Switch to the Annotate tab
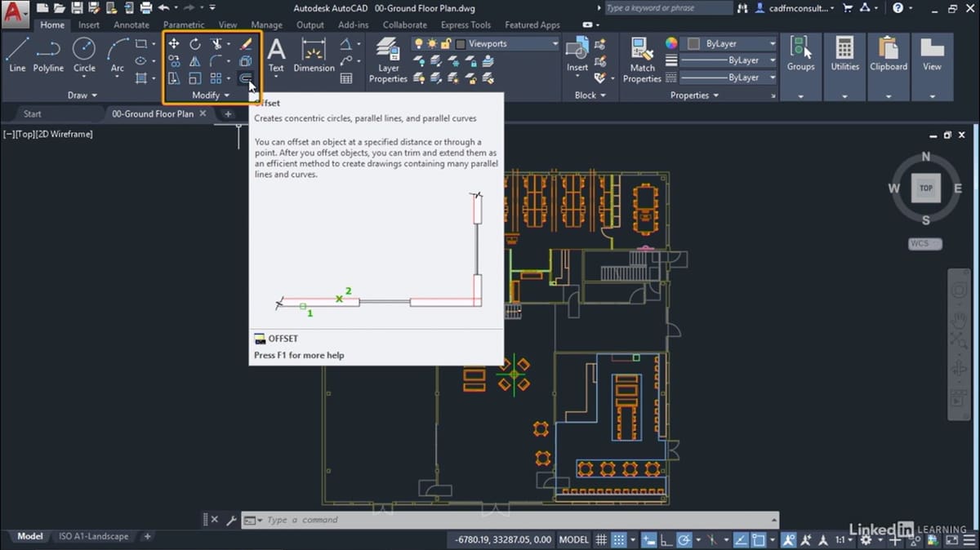 131,25
